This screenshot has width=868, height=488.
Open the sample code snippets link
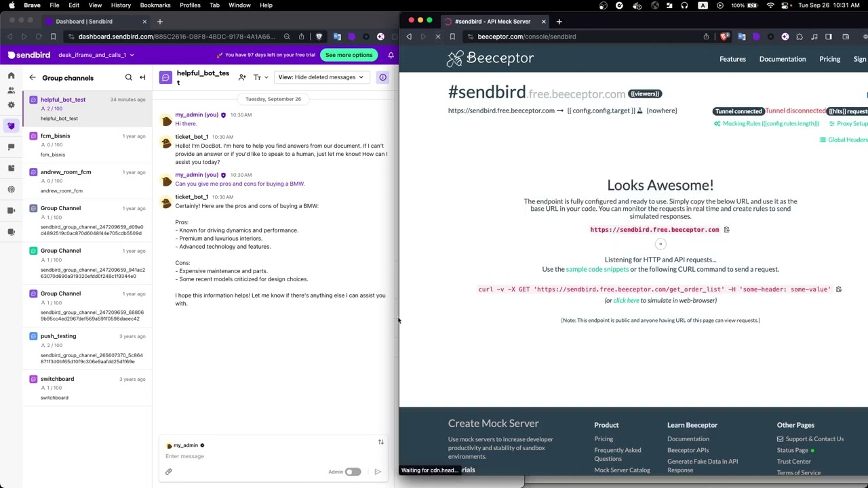pyautogui.click(x=597, y=269)
